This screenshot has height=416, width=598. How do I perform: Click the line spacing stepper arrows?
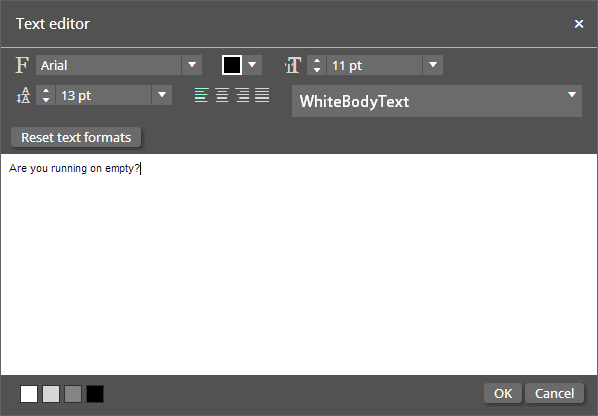46,95
